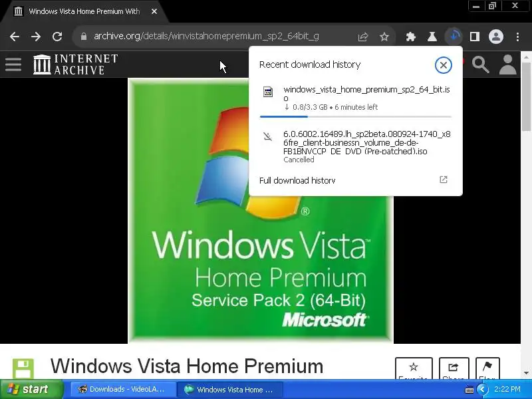Open the Chrome profile avatar
The image size is (532, 399).
[495, 37]
